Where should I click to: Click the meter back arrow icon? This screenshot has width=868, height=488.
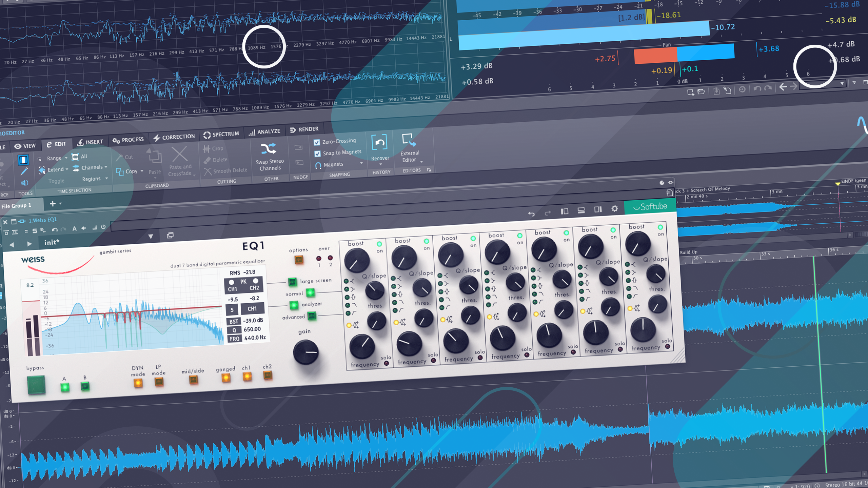pyautogui.click(x=783, y=87)
